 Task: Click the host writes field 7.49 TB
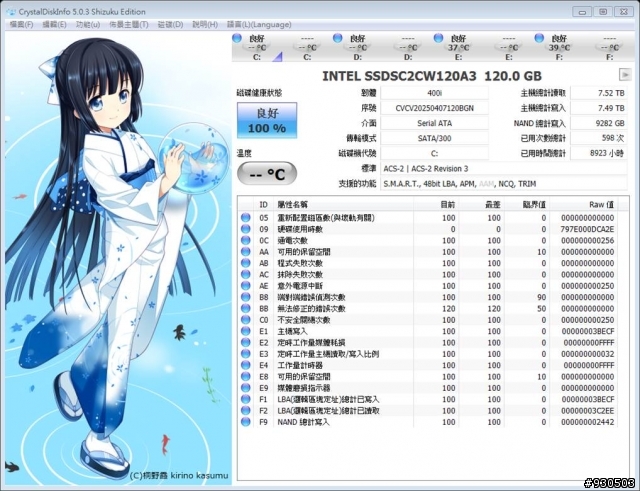pyautogui.click(x=599, y=108)
